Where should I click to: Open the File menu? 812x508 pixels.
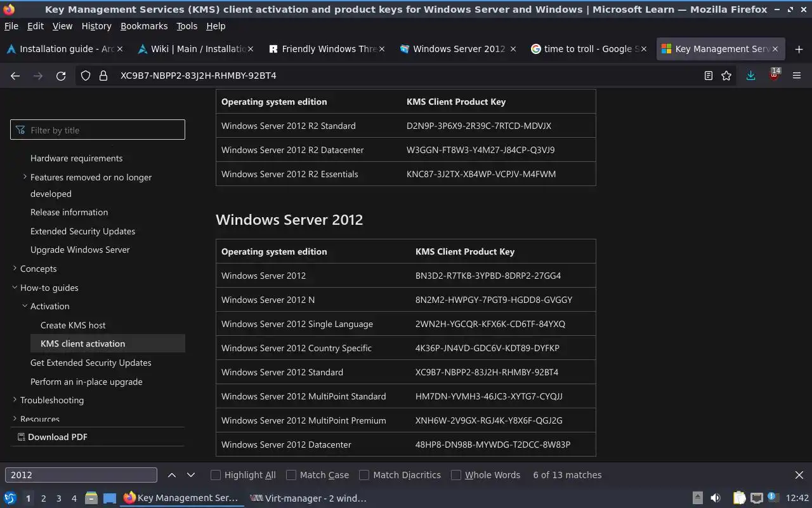click(x=11, y=26)
